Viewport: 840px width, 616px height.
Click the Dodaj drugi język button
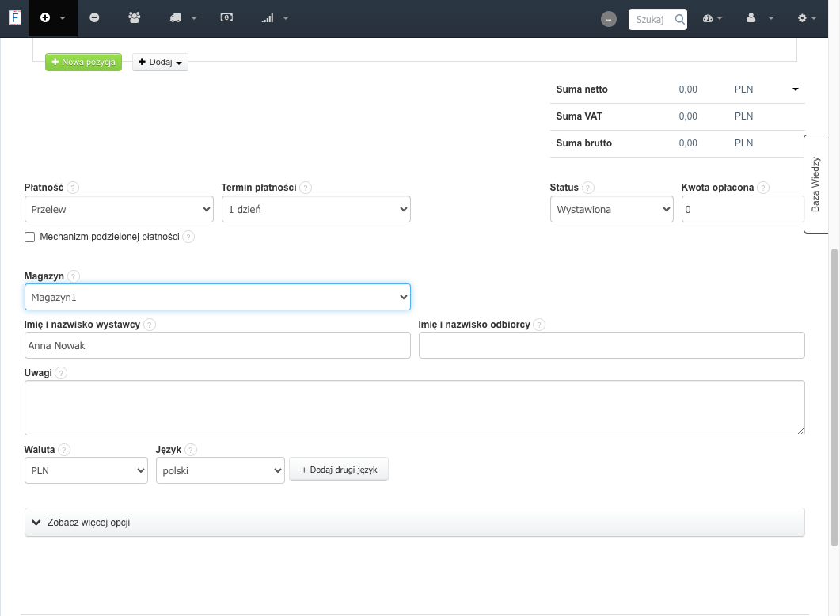point(339,470)
